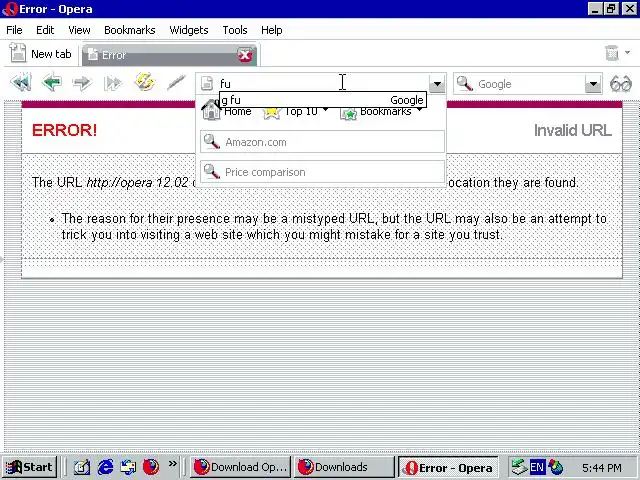
Task: Open the Help menu
Action: pyautogui.click(x=271, y=30)
